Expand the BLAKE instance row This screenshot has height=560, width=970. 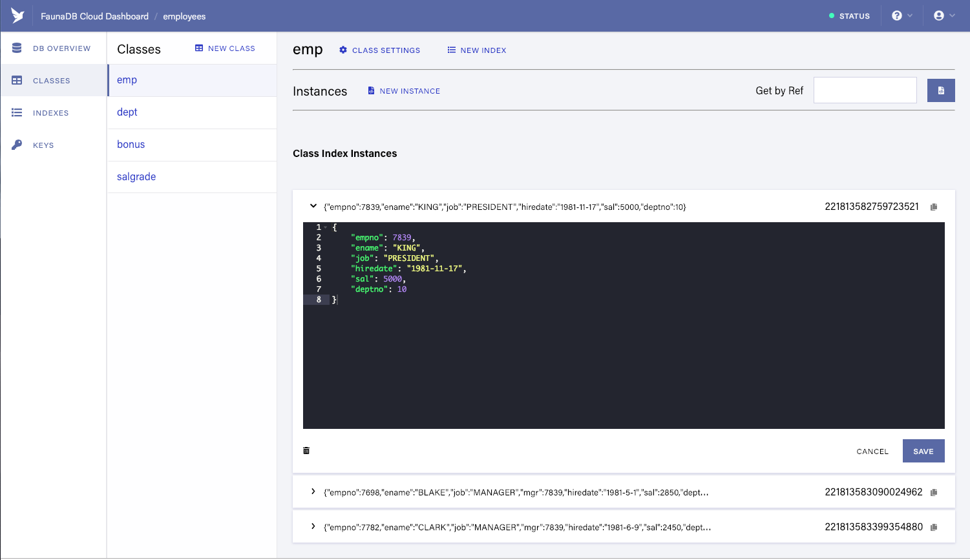[313, 492]
